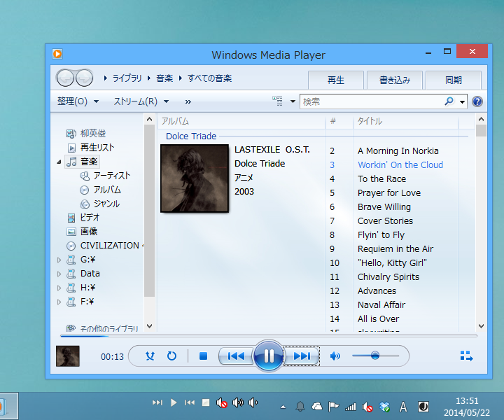The height and width of the screenshot is (420, 504).
Task: Show hidden toolbar commands chevron
Action: (x=188, y=102)
